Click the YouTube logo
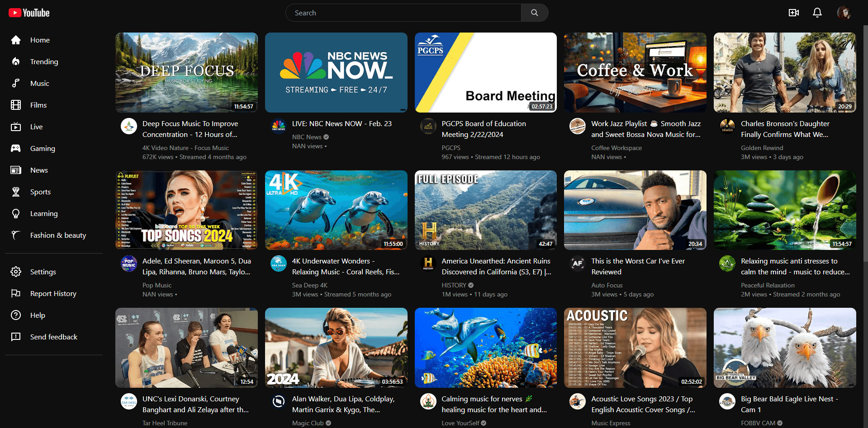 point(29,13)
